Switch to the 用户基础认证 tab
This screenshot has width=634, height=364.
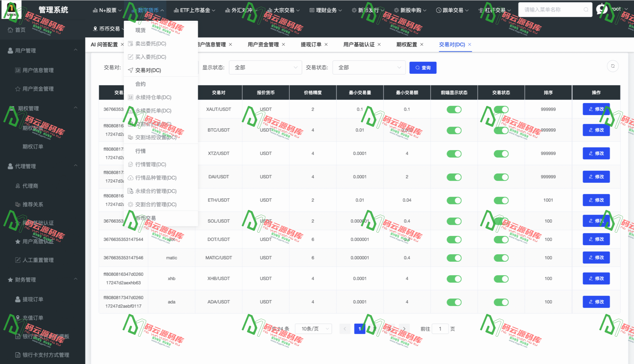(359, 45)
